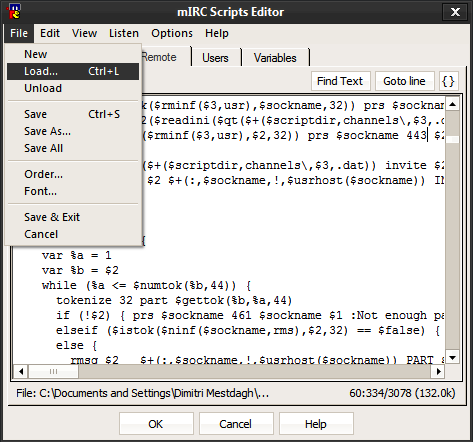The image size is (473, 442).
Task: Click the line starting 'if (!$2) { prs'
Action: point(250,316)
